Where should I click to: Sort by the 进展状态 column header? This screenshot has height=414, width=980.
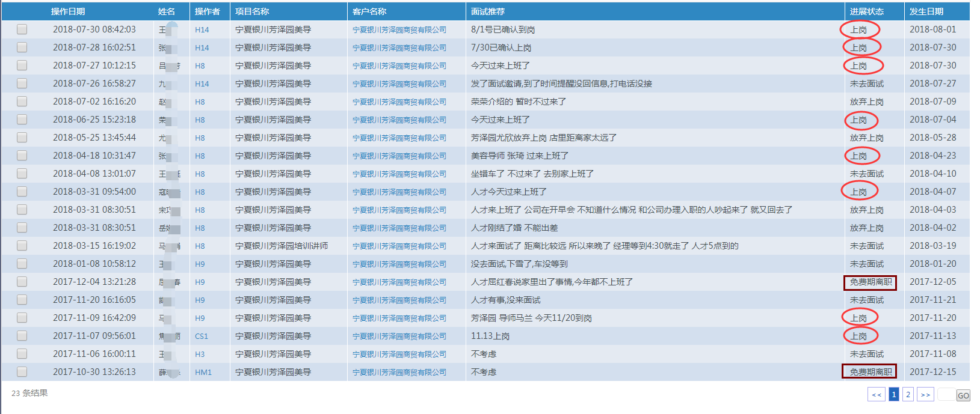point(867,11)
